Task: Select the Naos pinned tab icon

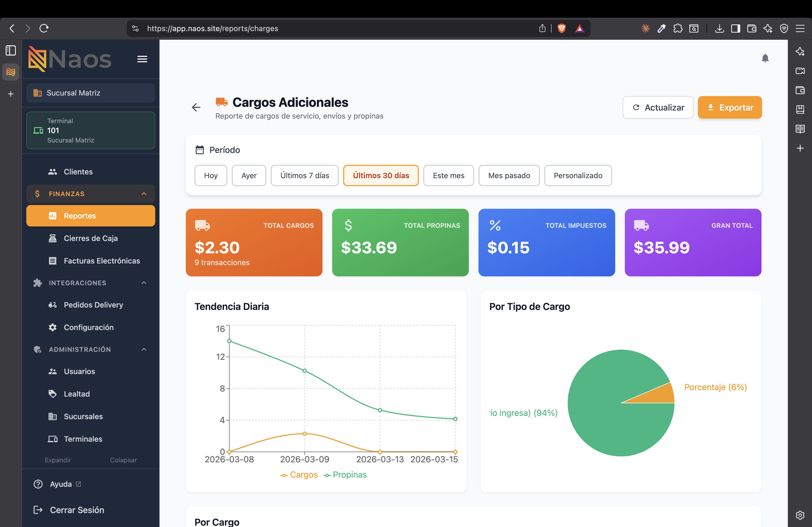Action: point(10,72)
